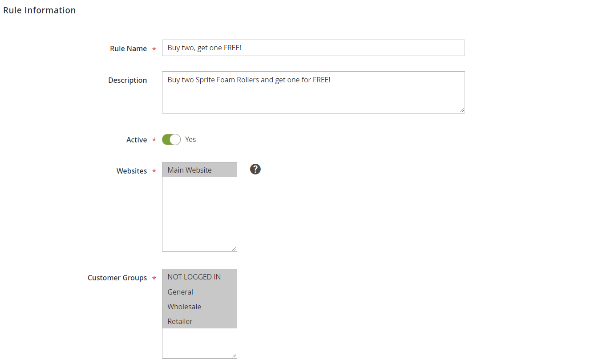Click inside the Description text area
The image size is (603, 364).
[x=313, y=93]
